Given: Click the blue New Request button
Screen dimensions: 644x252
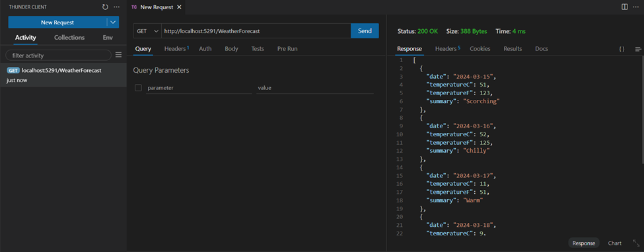Looking at the screenshot, I should [x=57, y=22].
